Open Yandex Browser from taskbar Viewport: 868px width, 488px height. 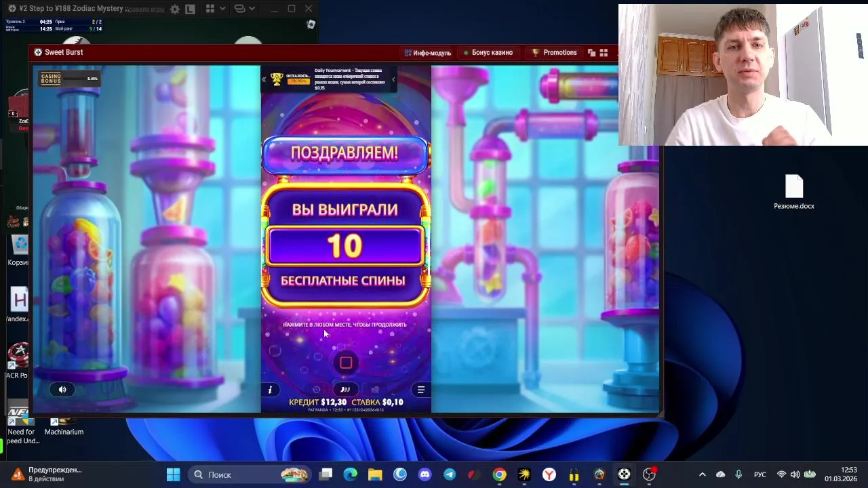click(549, 474)
